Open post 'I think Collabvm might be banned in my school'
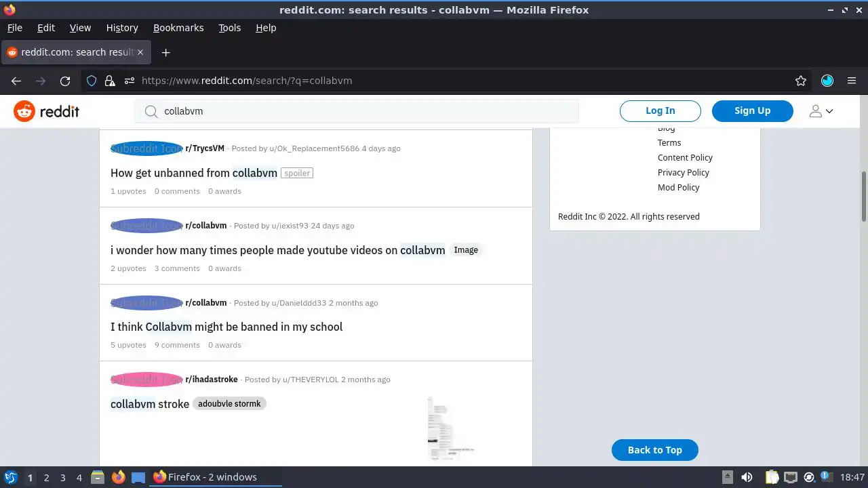 pyautogui.click(x=226, y=327)
